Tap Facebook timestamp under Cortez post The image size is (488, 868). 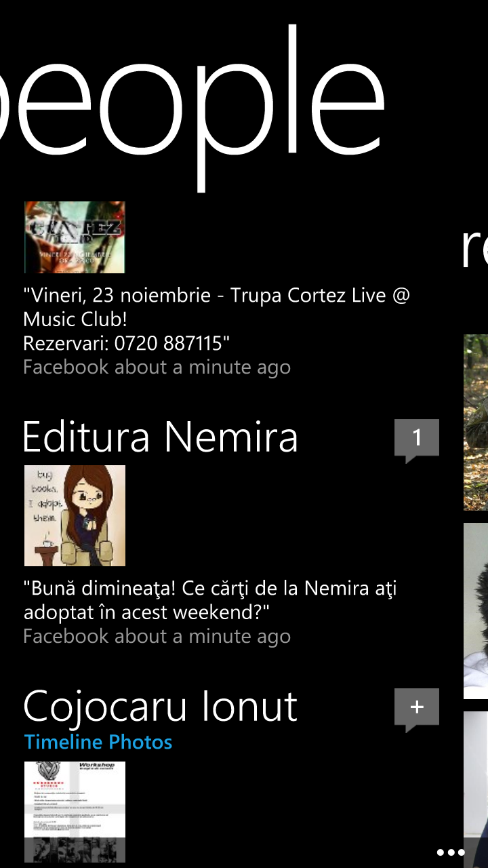[x=157, y=368]
